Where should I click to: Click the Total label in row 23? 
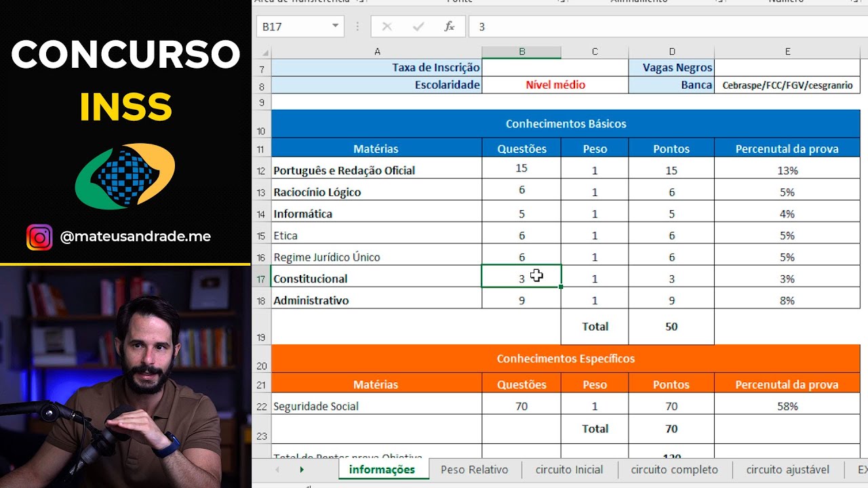tap(595, 429)
